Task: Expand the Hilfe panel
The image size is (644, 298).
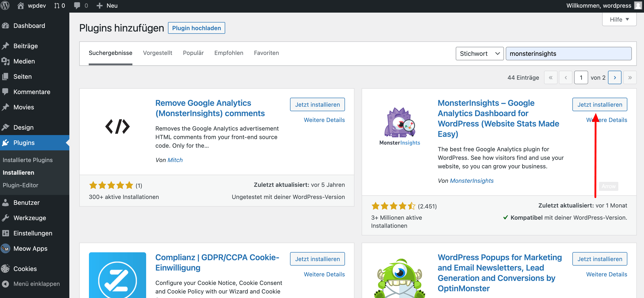Action: pos(619,19)
